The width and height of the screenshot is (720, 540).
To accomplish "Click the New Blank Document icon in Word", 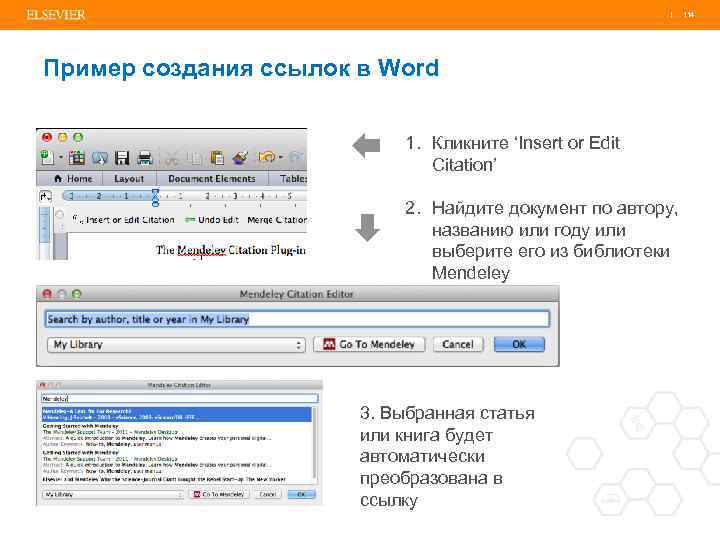I will pyautogui.click(x=47, y=157).
